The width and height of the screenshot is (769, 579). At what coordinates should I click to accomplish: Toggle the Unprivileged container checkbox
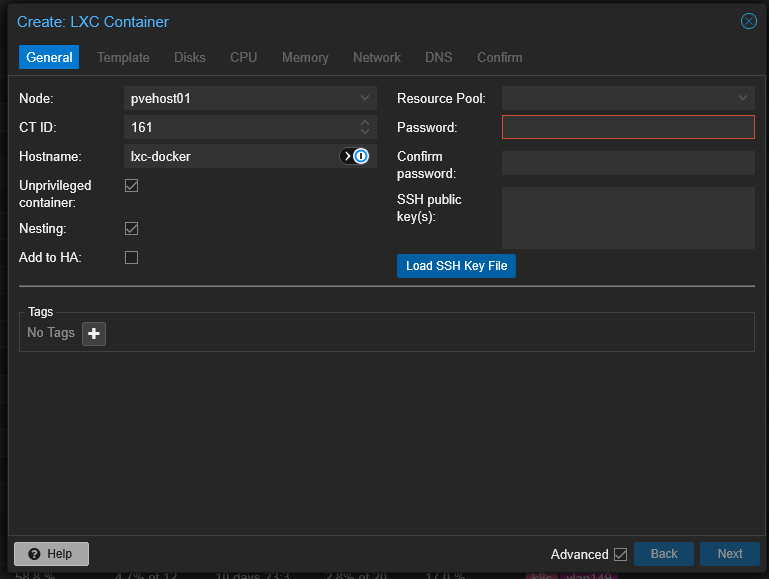131,185
